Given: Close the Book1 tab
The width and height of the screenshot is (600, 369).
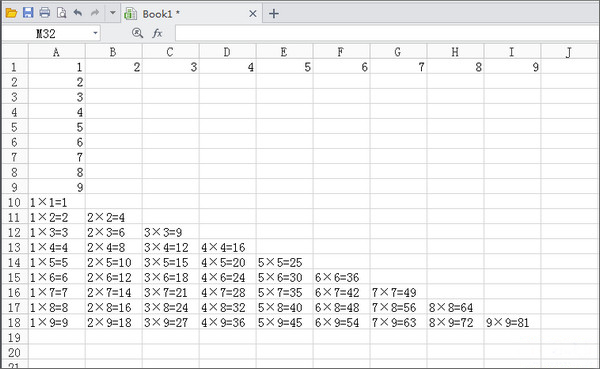Looking at the screenshot, I should (253, 14).
